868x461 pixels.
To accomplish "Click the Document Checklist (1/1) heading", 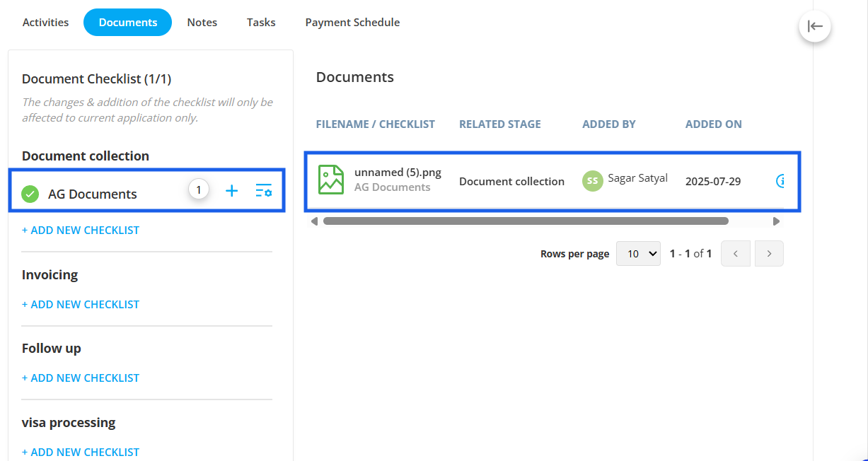I will pos(97,79).
